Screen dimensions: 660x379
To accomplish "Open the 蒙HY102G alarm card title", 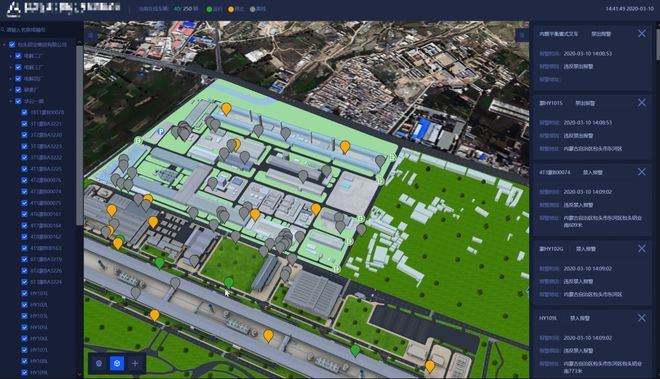I will point(551,249).
